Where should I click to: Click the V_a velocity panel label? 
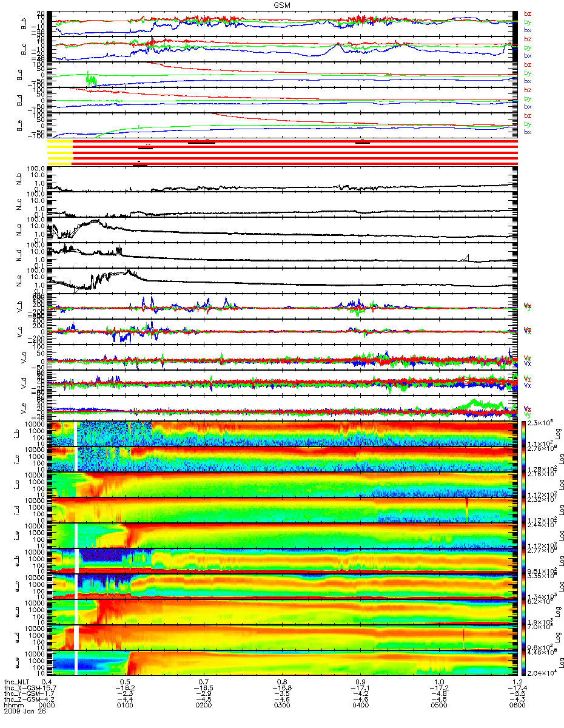pos(24,357)
